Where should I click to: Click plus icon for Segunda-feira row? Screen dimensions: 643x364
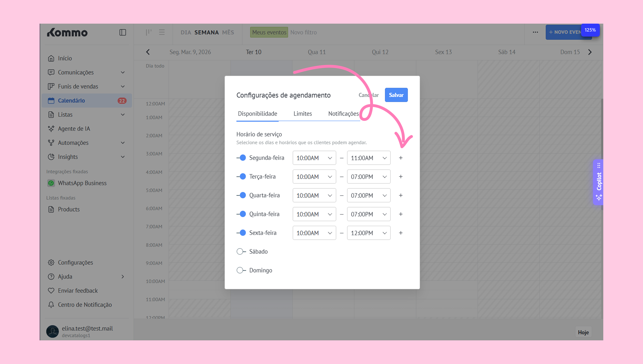pyautogui.click(x=400, y=158)
